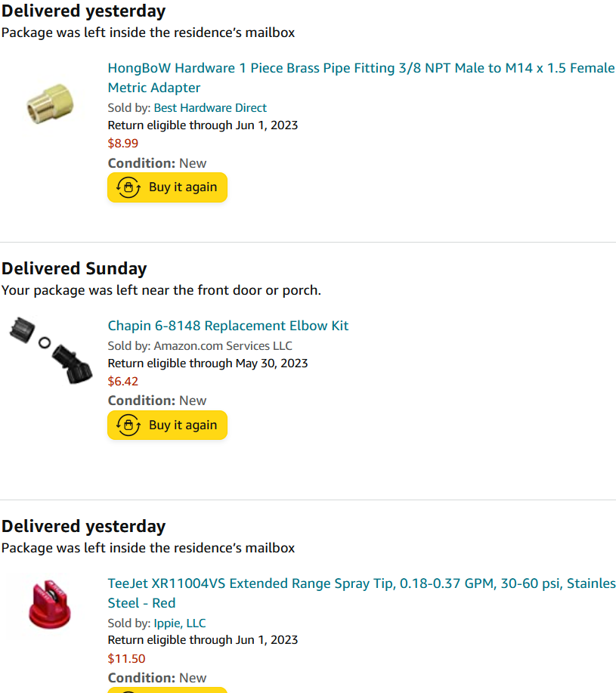
Task: Click the $6.42 price text
Action: (123, 382)
